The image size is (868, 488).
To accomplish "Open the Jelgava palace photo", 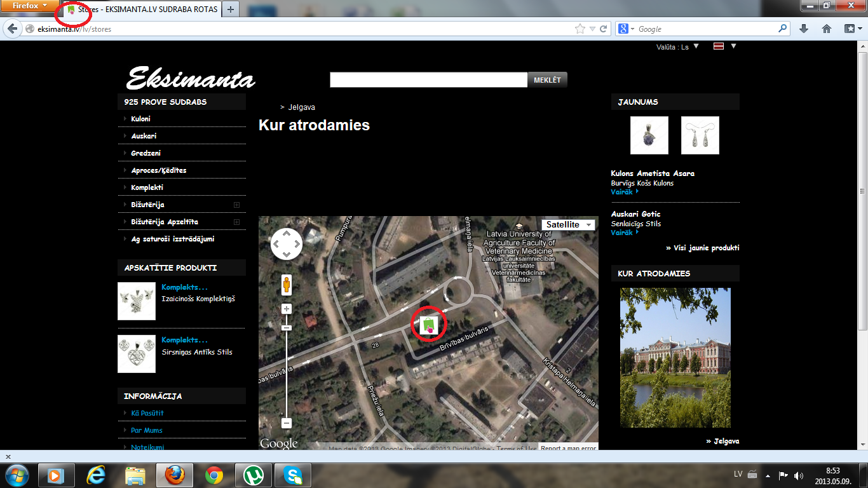I will coord(675,358).
